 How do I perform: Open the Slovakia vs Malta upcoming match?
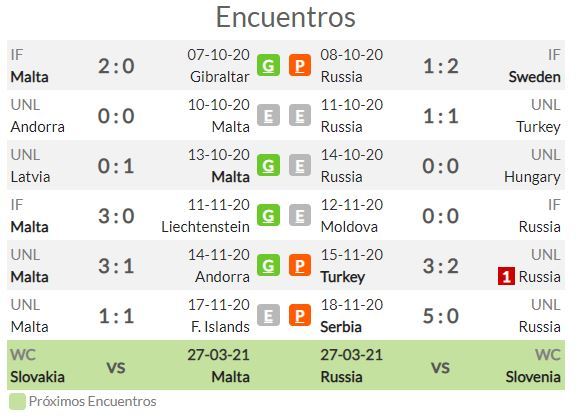point(130,365)
